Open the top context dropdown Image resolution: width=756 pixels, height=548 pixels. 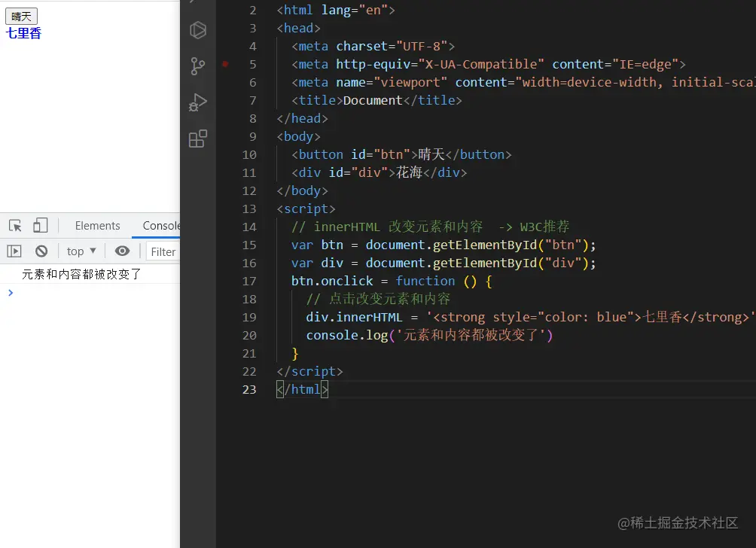81,251
